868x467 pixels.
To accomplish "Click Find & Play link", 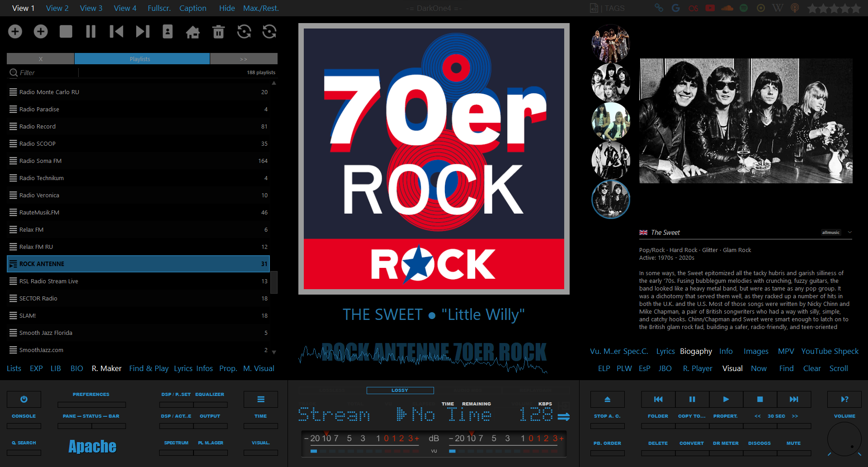I will click(149, 368).
